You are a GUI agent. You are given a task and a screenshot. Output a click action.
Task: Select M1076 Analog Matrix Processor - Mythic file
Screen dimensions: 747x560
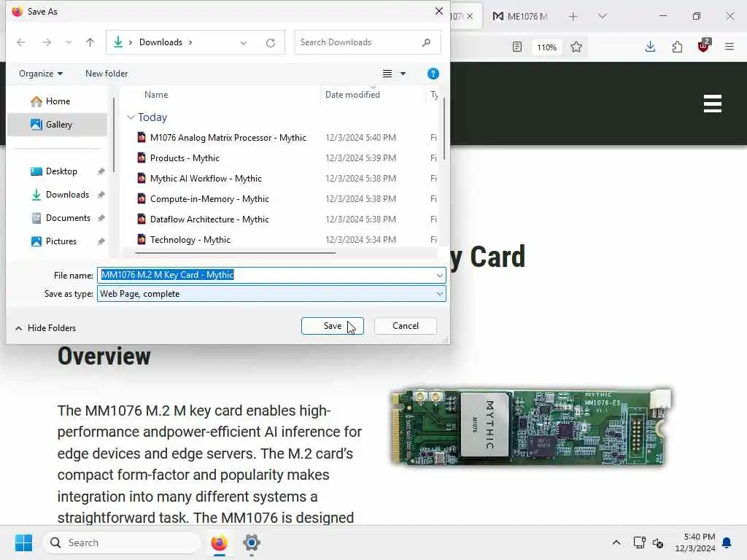[228, 138]
